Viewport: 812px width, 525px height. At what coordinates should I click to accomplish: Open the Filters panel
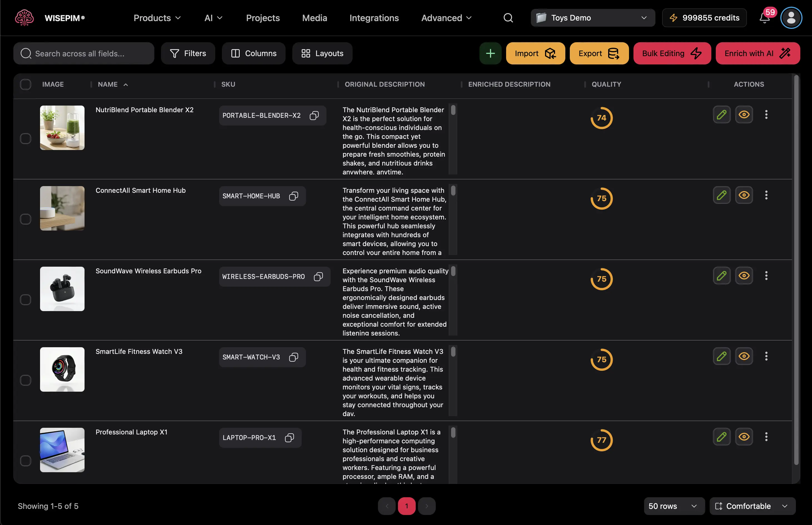coord(188,54)
